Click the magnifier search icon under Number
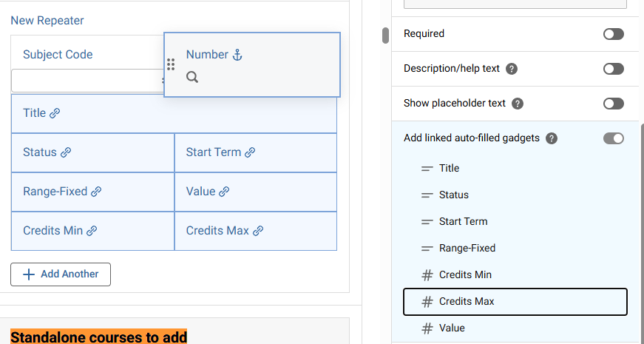 [x=192, y=77]
